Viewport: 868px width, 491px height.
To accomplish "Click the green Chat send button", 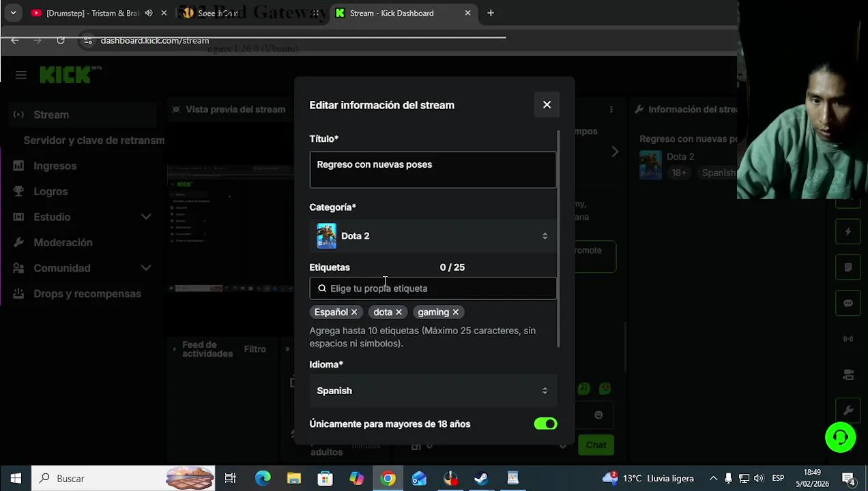I will pos(596,445).
